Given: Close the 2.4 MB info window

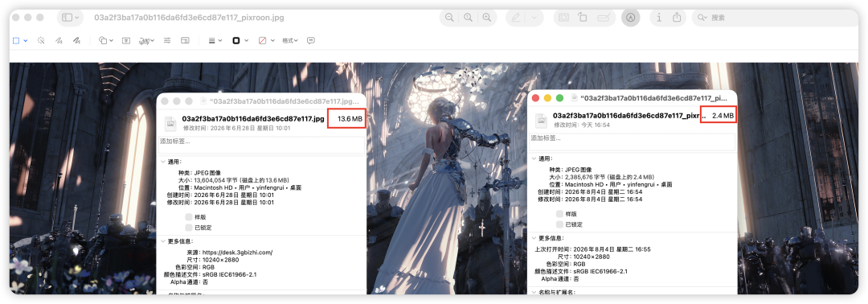Looking at the screenshot, I should pos(535,98).
